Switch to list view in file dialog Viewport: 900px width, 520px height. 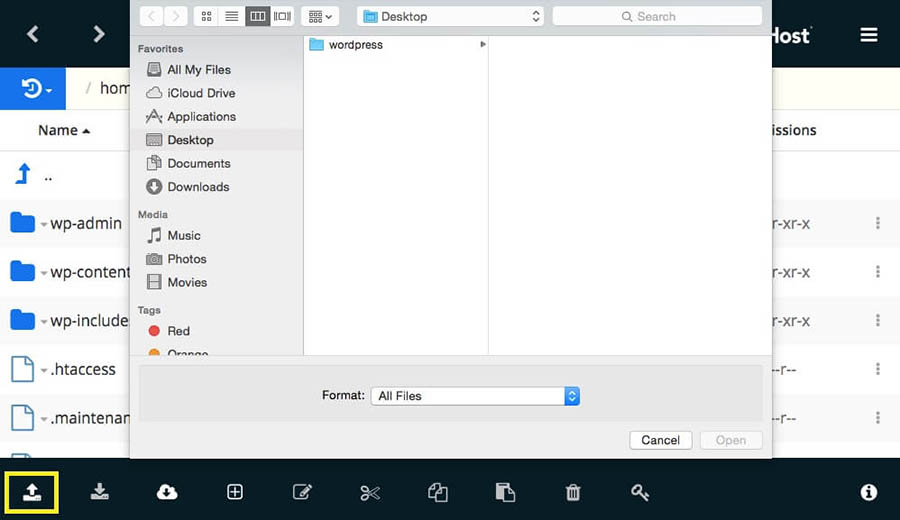pos(232,16)
